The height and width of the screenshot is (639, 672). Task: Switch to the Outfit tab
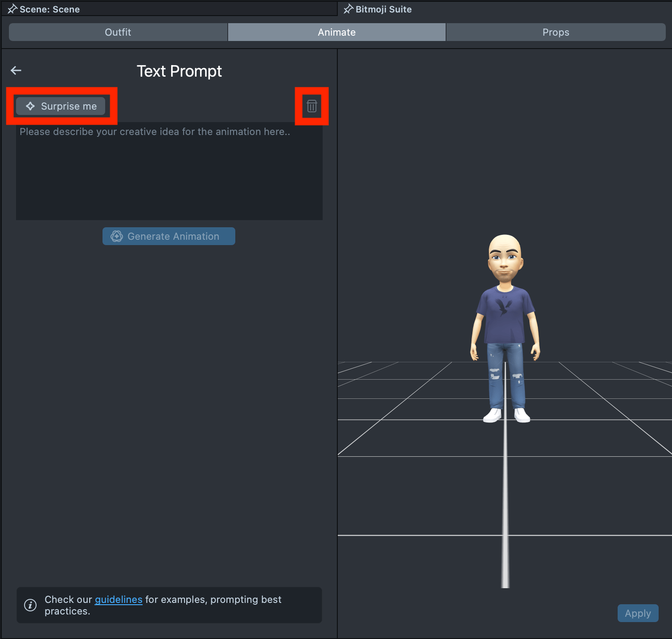point(118,32)
